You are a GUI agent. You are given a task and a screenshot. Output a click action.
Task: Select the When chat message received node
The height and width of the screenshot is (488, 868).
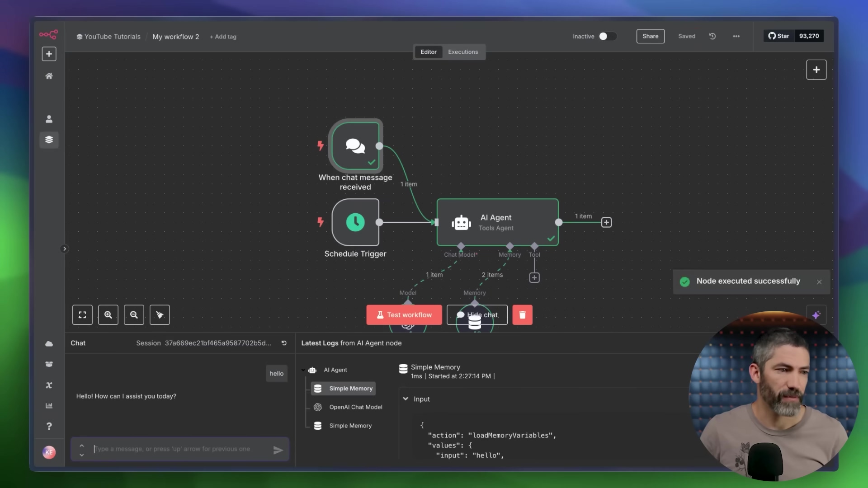click(x=355, y=145)
